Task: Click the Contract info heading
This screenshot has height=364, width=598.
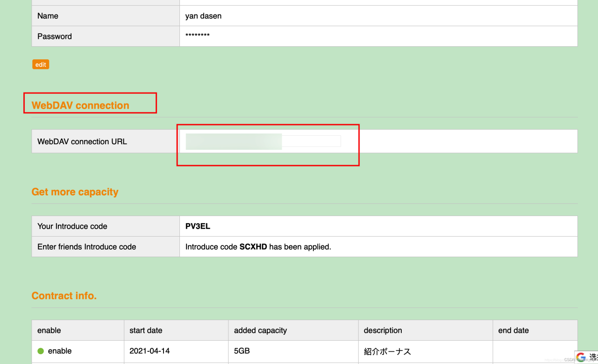Action: click(64, 295)
